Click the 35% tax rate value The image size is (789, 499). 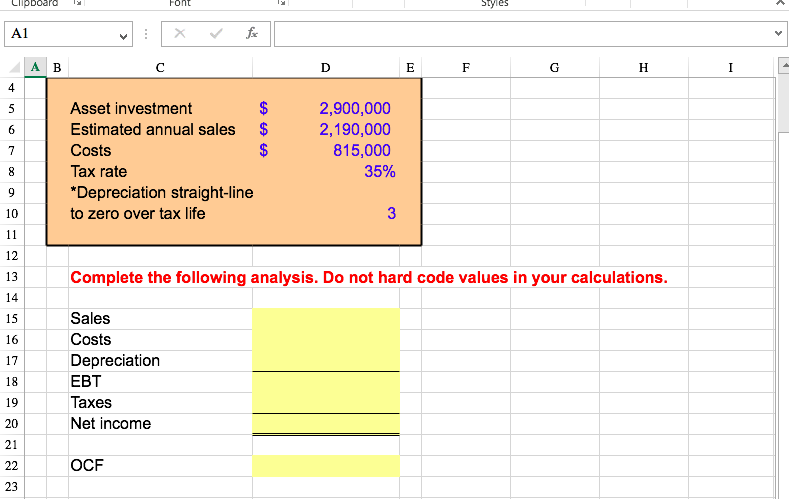click(x=380, y=172)
